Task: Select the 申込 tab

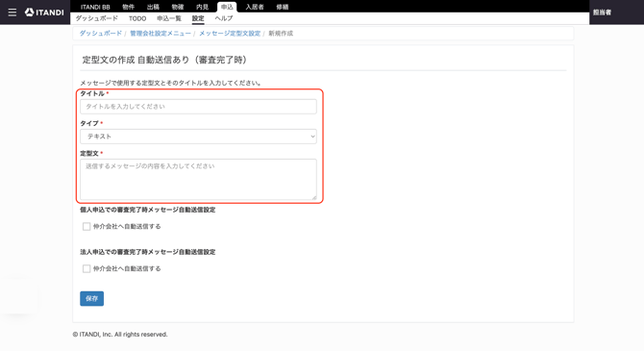Action: tap(227, 7)
